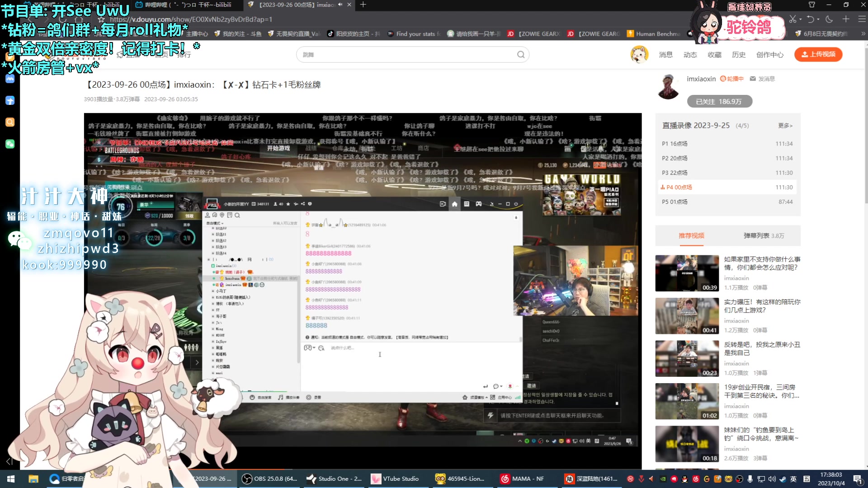Expand the left sidebar with the arrow at bottom
This screenshot has width=868, height=488.
tap(9, 461)
